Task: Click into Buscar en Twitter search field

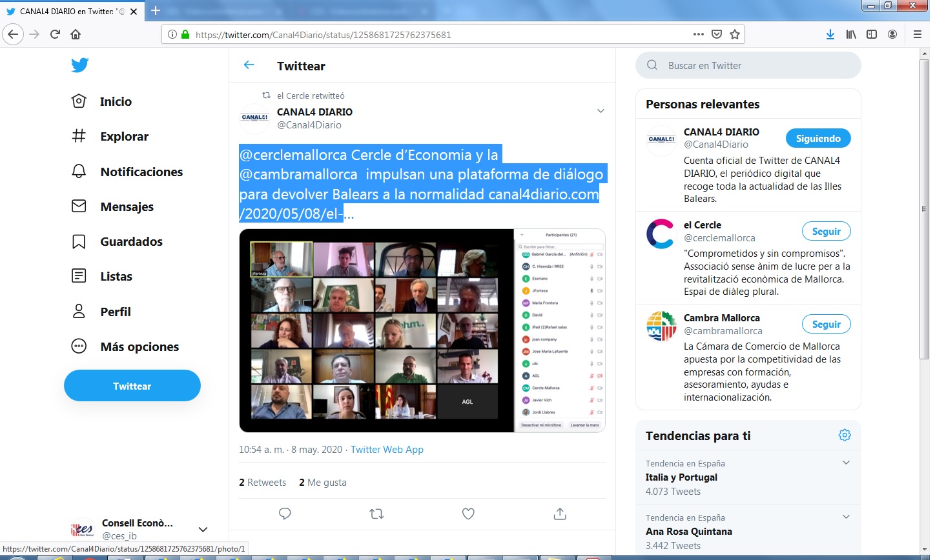Action: 748,65
